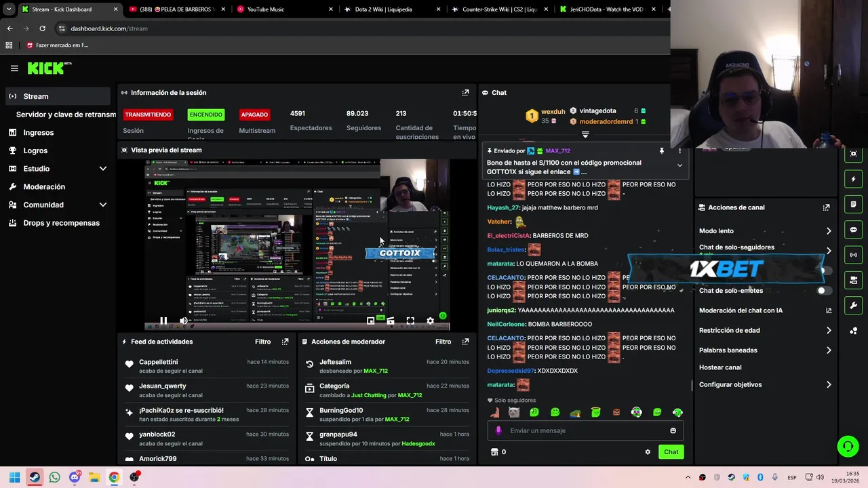Pop out the Información de la sesión panel
Screen dimensions: 868x488
coord(465,93)
